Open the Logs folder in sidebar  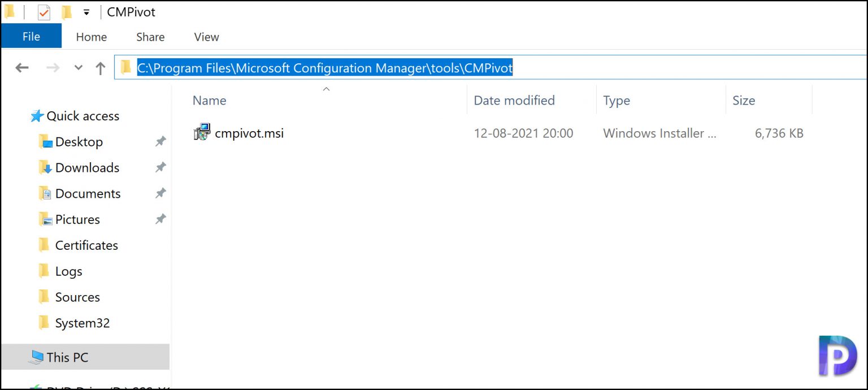pyautogui.click(x=69, y=272)
